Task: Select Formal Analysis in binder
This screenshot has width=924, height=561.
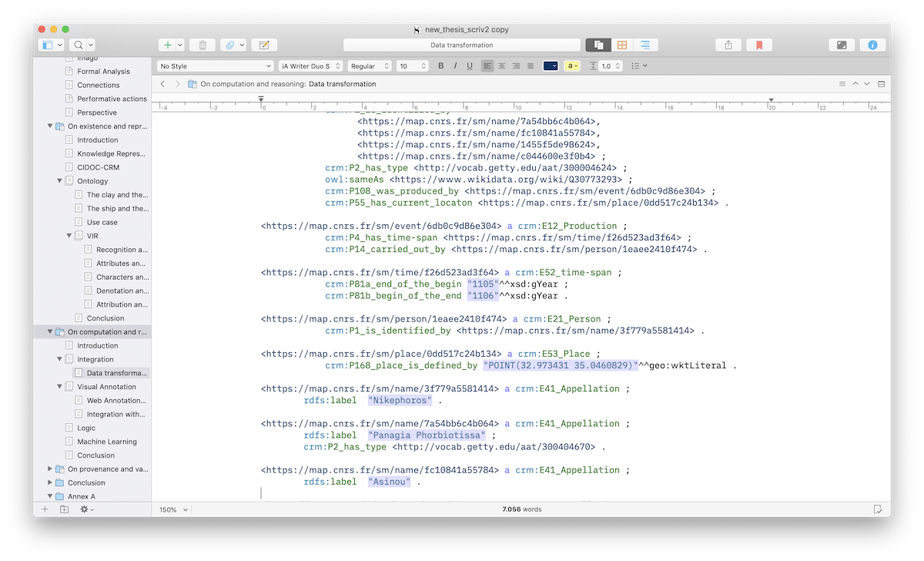Action: 103,72
